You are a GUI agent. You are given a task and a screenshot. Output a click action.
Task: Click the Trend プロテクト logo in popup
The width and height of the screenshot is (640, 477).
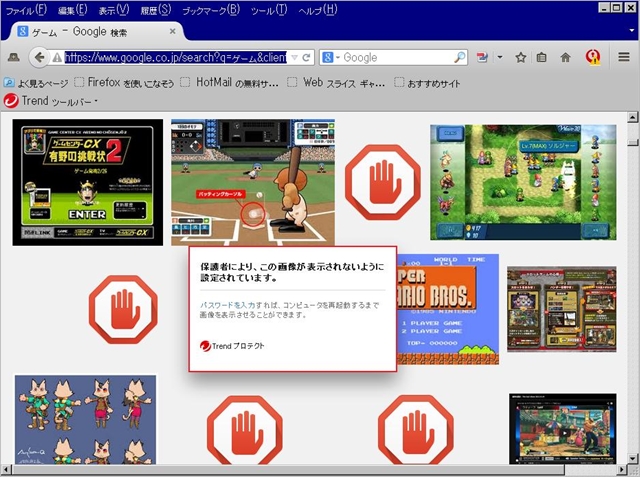[x=232, y=346]
